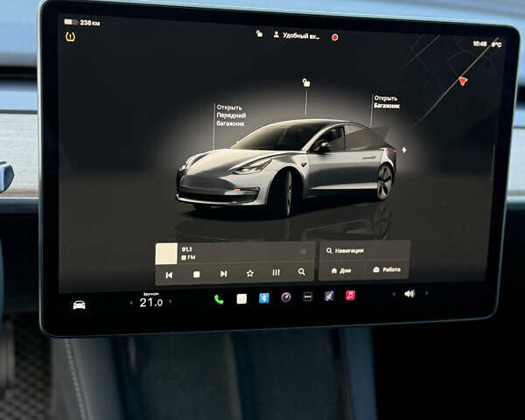Decrease temperature with left arrow
525x420 pixels.
click(x=132, y=303)
